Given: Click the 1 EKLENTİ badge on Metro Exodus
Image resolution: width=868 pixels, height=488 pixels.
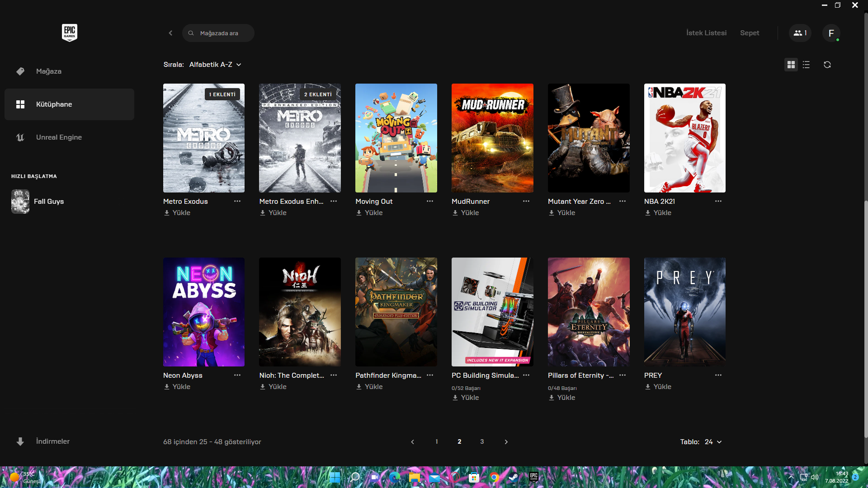Looking at the screenshot, I should pyautogui.click(x=222, y=94).
